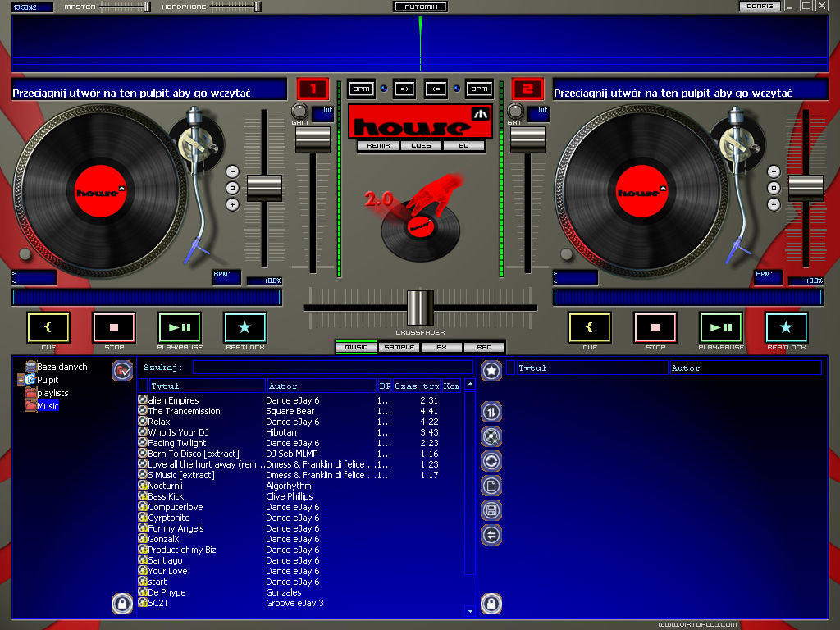Click the padlock icon under the playlist buttons
The width and height of the screenshot is (840, 630).
491,604
